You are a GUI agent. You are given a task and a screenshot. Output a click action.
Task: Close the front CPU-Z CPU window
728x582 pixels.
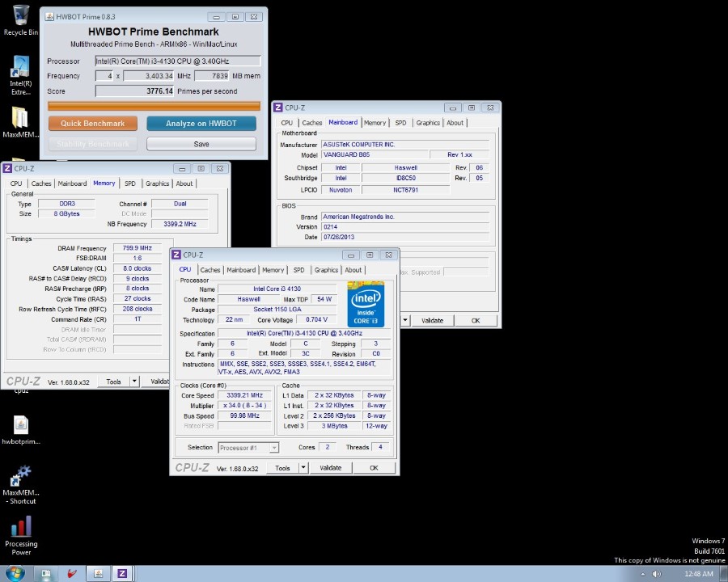[x=388, y=255]
